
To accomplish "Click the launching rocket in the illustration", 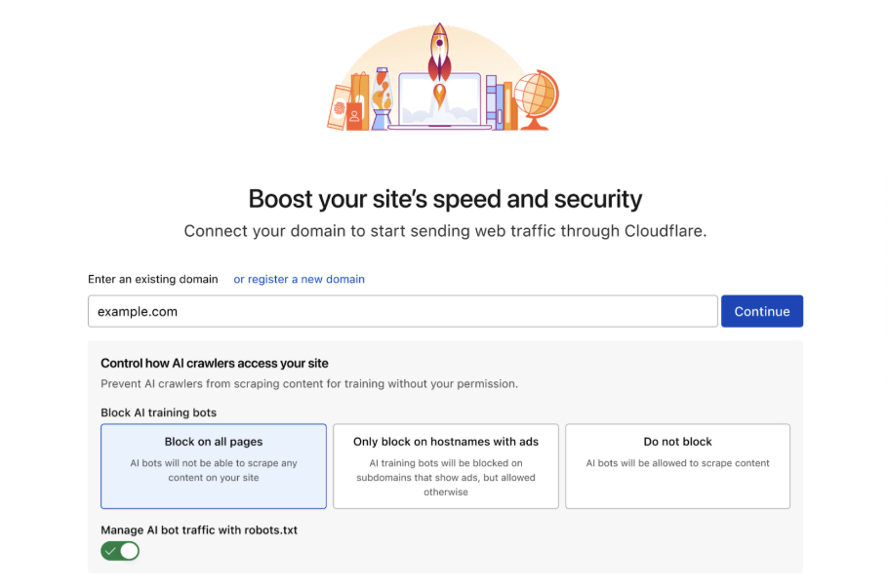I will tap(440, 45).
